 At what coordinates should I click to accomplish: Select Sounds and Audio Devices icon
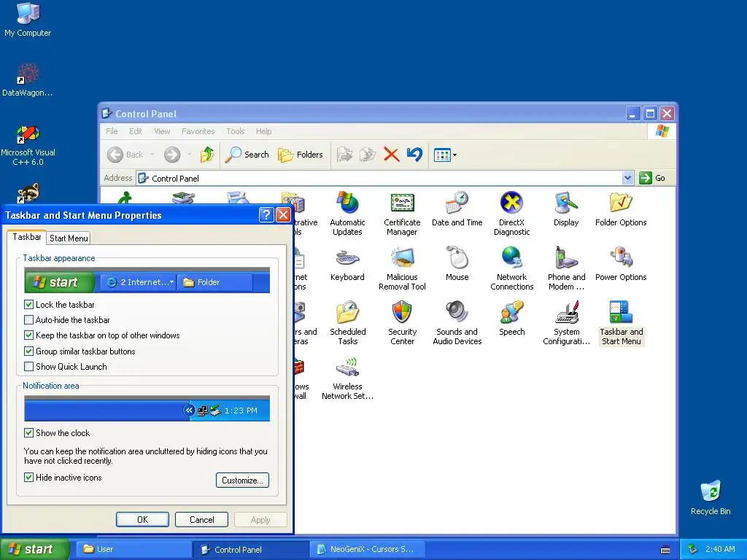[x=457, y=323]
